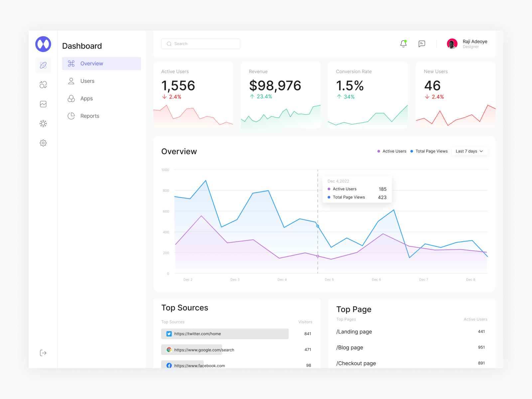
Task: Open the chart image icon in rail
Action: pos(43,104)
